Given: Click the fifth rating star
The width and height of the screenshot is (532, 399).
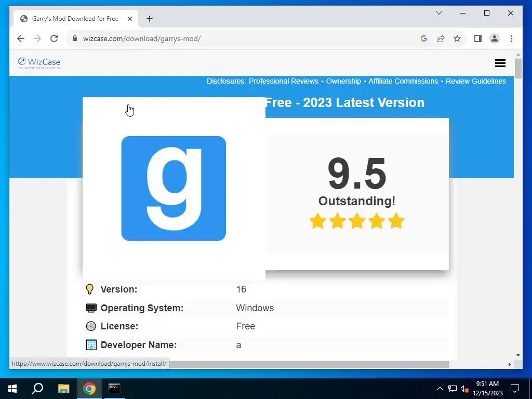Looking at the screenshot, I should click(x=396, y=221).
